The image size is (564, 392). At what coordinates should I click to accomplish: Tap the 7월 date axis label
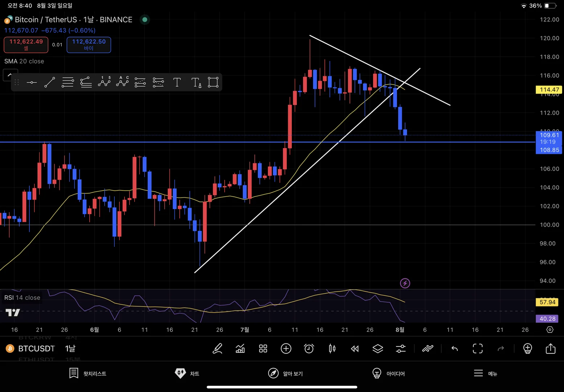[x=245, y=330]
